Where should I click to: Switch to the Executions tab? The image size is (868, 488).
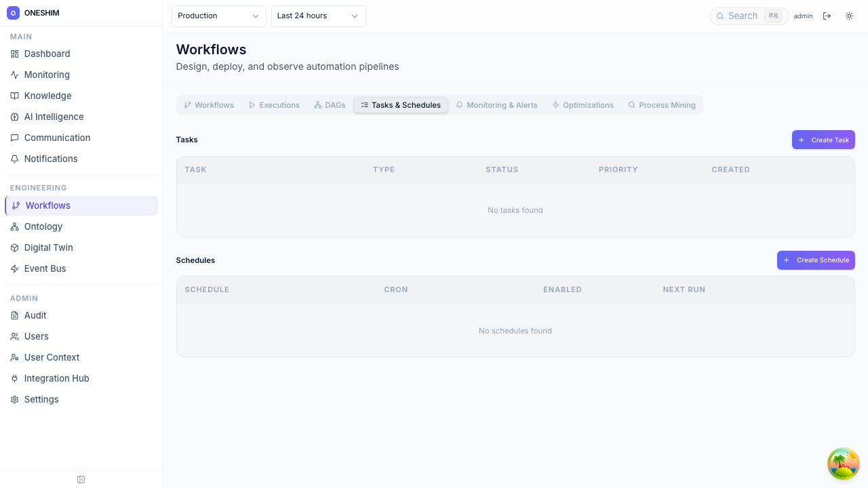coord(274,105)
